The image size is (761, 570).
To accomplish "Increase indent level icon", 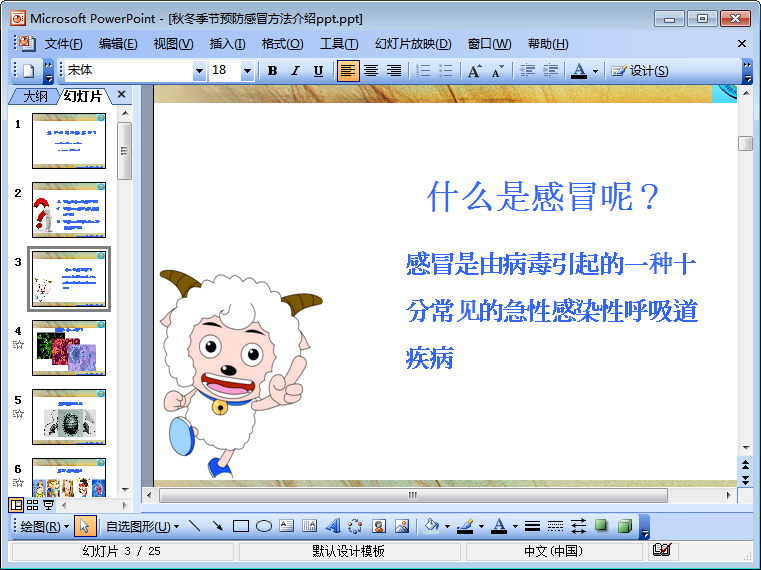I will coord(549,71).
